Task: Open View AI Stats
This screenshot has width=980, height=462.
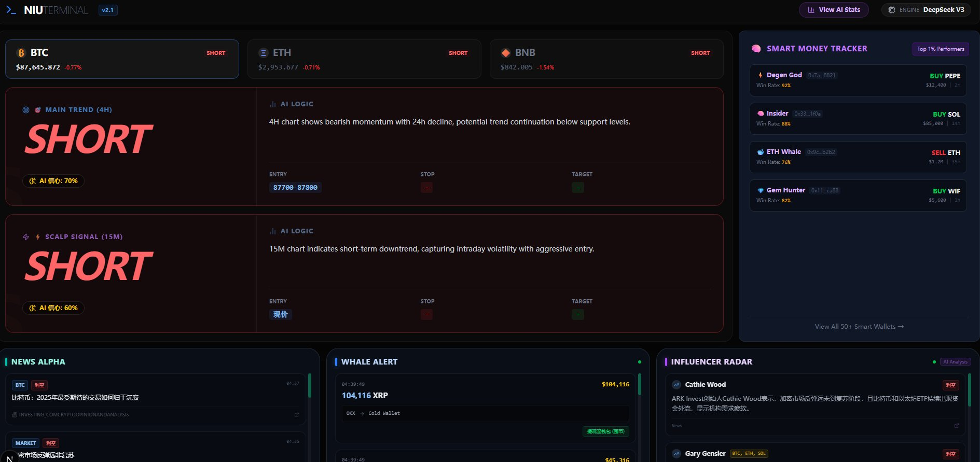Action: [834, 10]
